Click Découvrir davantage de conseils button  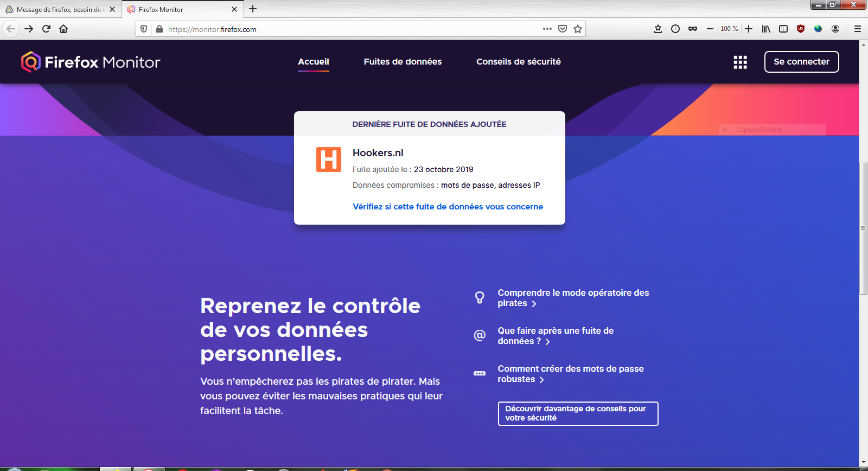(x=578, y=413)
